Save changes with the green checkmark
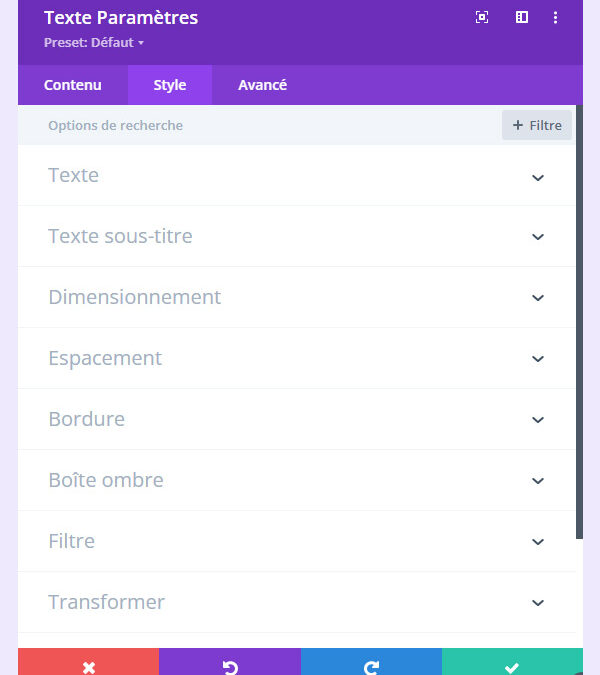This screenshot has height=675, width=600. click(x=512, y=666)
